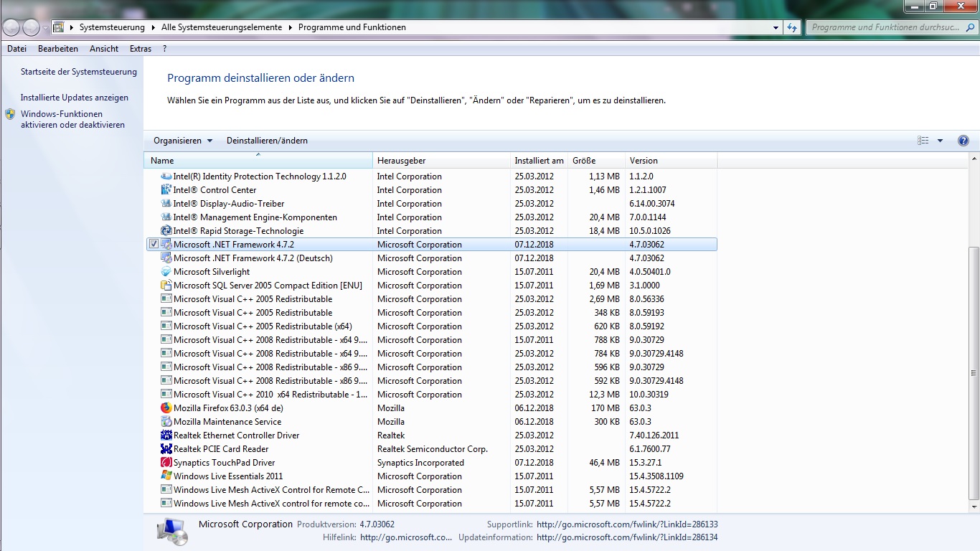Click the view options icon in toolbar
980x551 pixels.
tap(923, 141)
